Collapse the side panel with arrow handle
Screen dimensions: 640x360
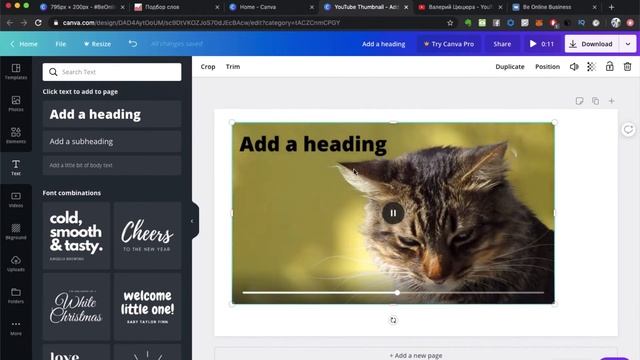[x=192, y=221]
